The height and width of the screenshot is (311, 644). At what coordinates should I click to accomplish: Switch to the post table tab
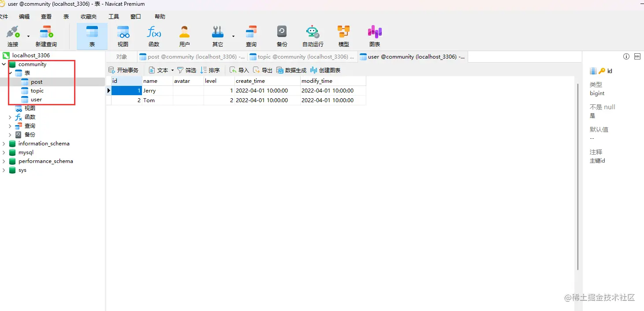192,56
